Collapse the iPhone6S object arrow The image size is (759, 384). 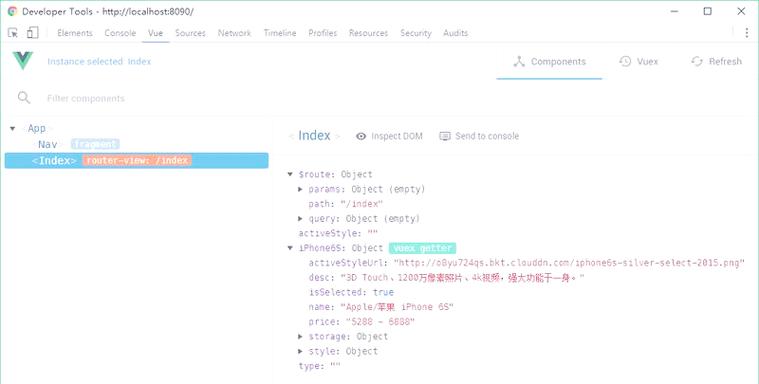click(290, 248)
